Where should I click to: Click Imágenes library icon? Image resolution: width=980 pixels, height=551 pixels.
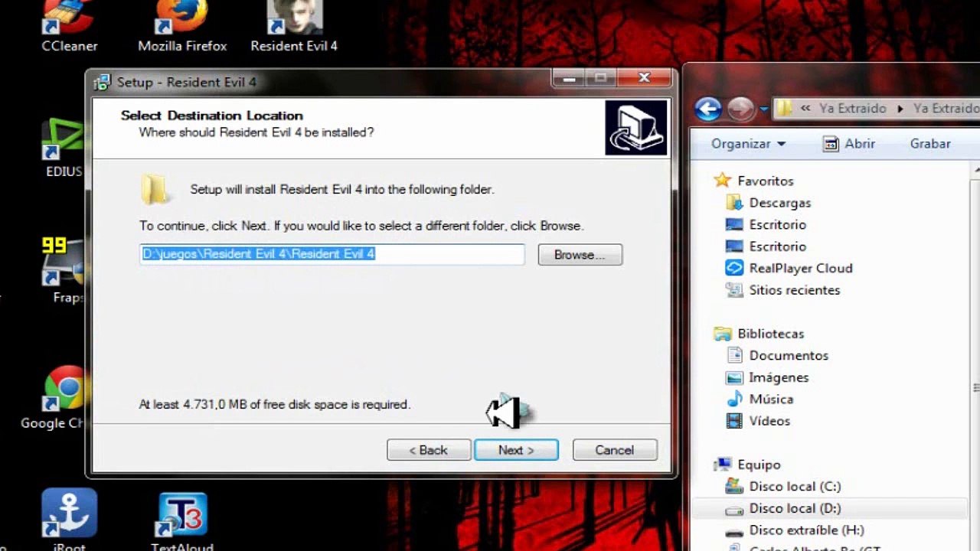[x=733, y=377]
